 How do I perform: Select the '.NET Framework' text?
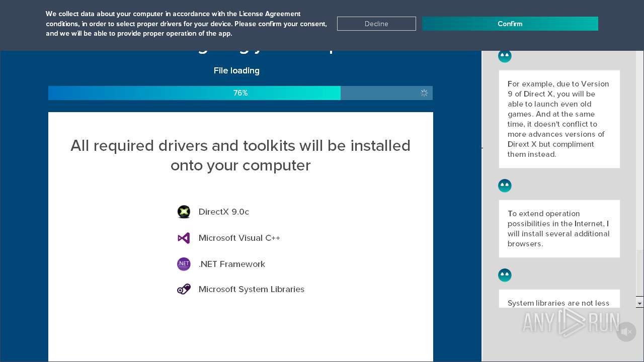point(232,264)
